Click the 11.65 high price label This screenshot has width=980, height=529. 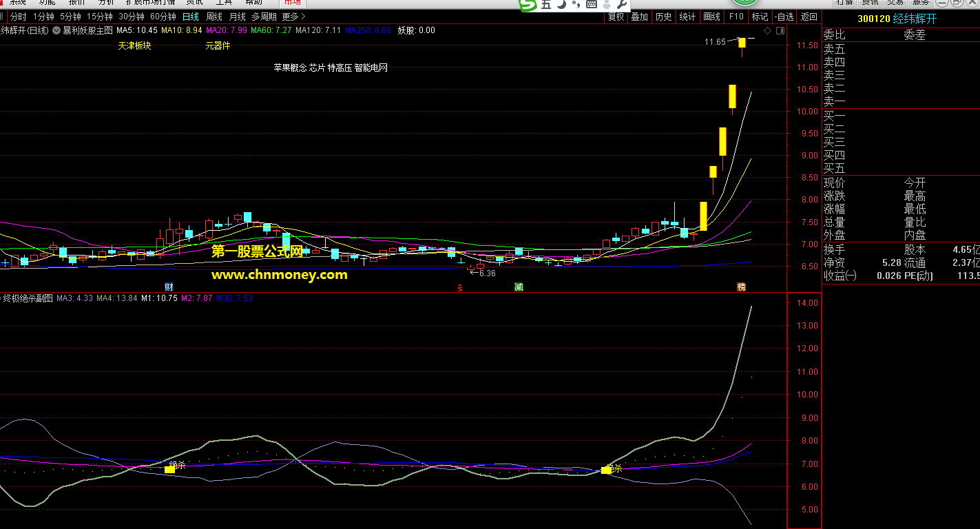point(715,42)
